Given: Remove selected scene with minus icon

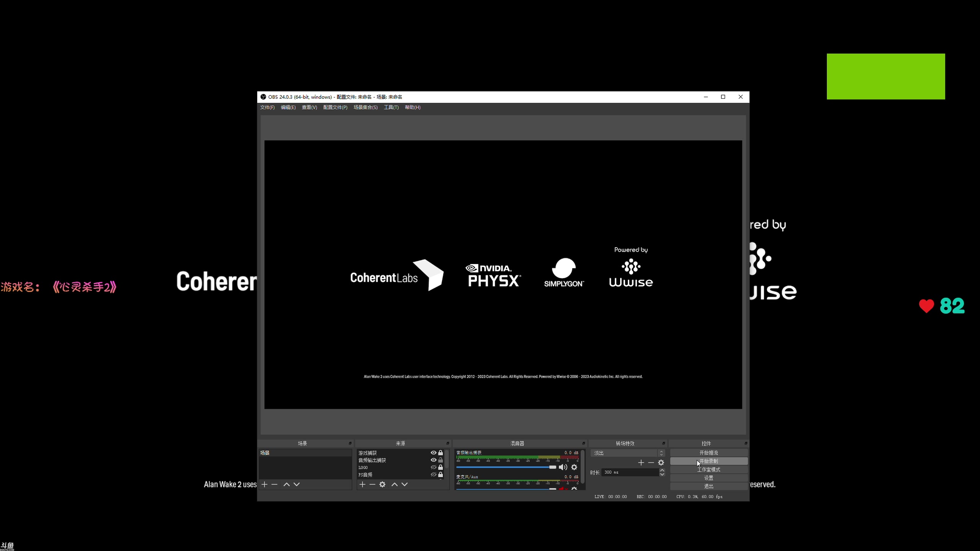Looking at the screenshot, I should (274, 484).
